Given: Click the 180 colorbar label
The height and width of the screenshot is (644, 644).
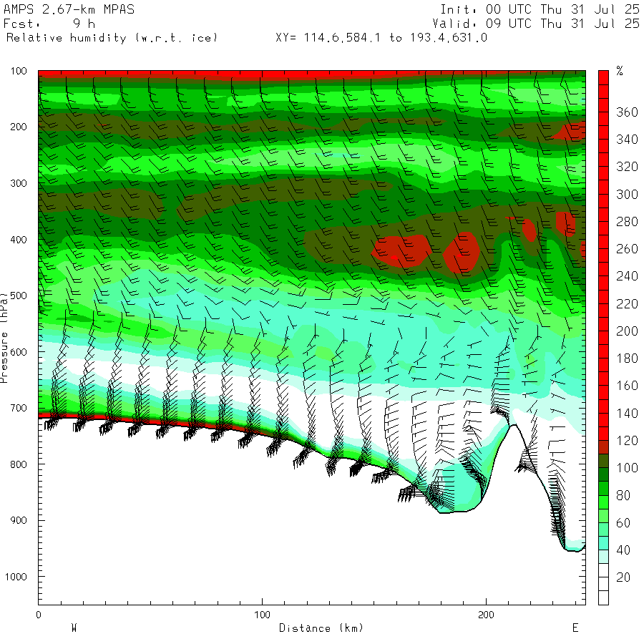Looking at the screenshot, I should pos(627,358).
